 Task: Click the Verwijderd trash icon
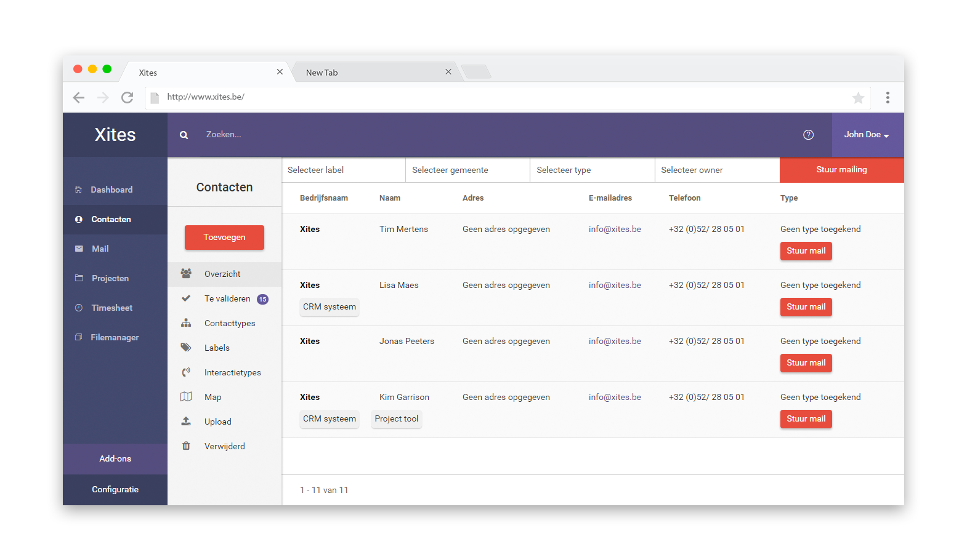pos(186,446)
